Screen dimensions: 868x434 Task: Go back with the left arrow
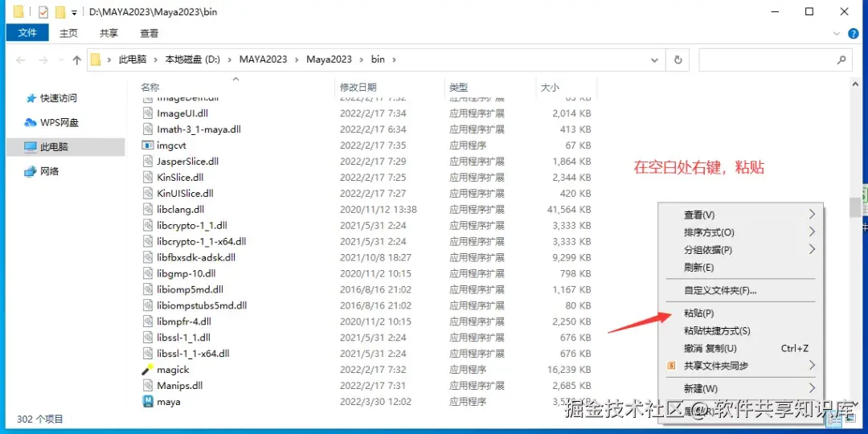[21, 59]
